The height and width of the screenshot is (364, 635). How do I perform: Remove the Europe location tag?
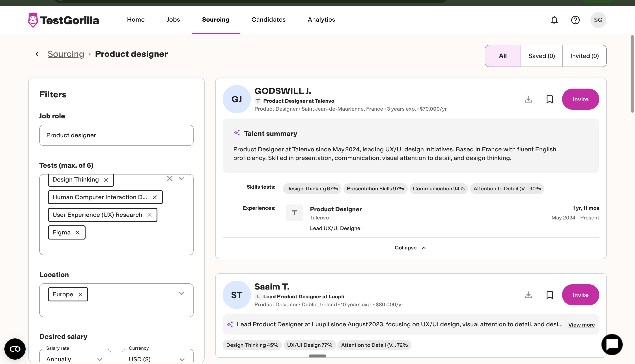pyautogui.click(x=80, y=295)
